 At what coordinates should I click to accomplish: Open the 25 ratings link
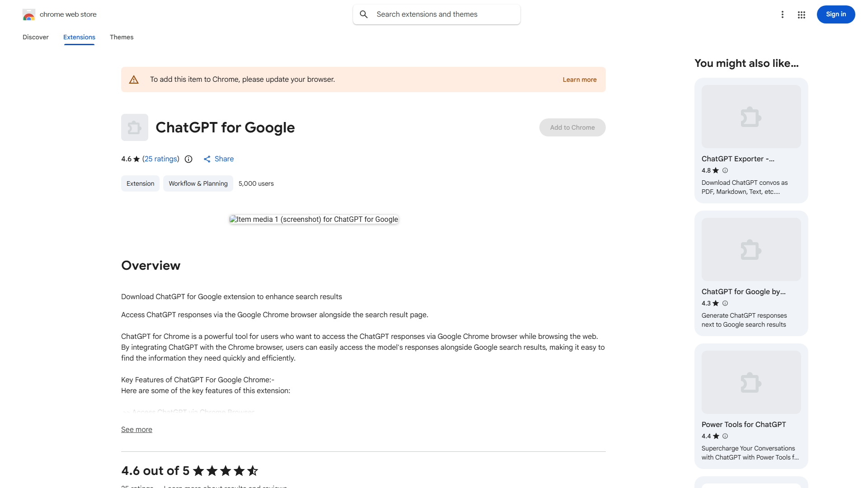pos(160,159)
